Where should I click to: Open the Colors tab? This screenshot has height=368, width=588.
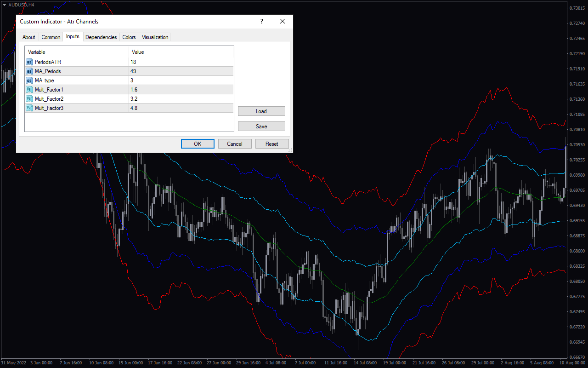129,37
